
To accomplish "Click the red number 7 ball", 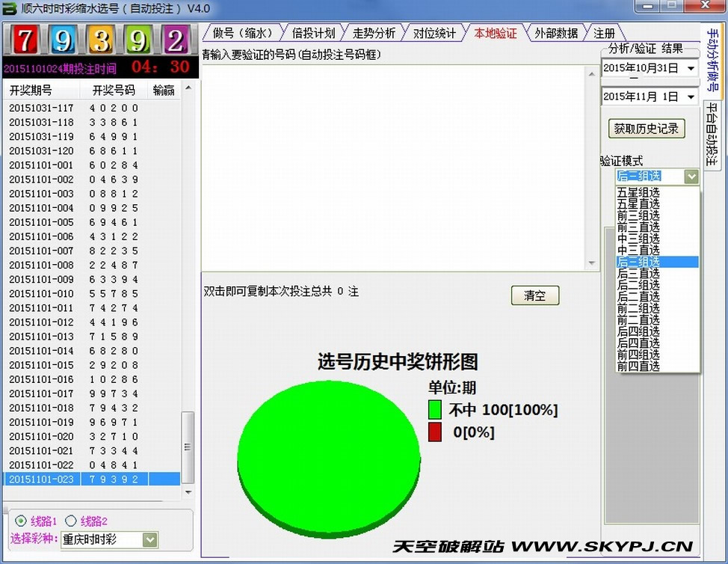I will (25, 40).
